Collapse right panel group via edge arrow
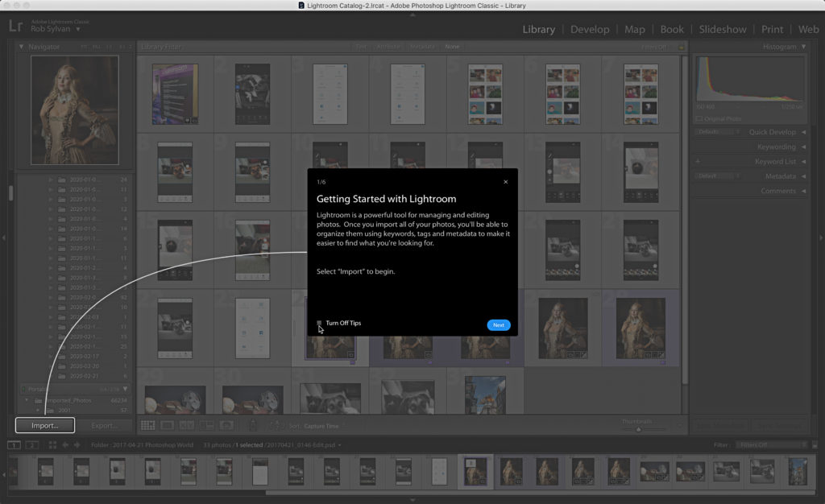 (821, 238)
